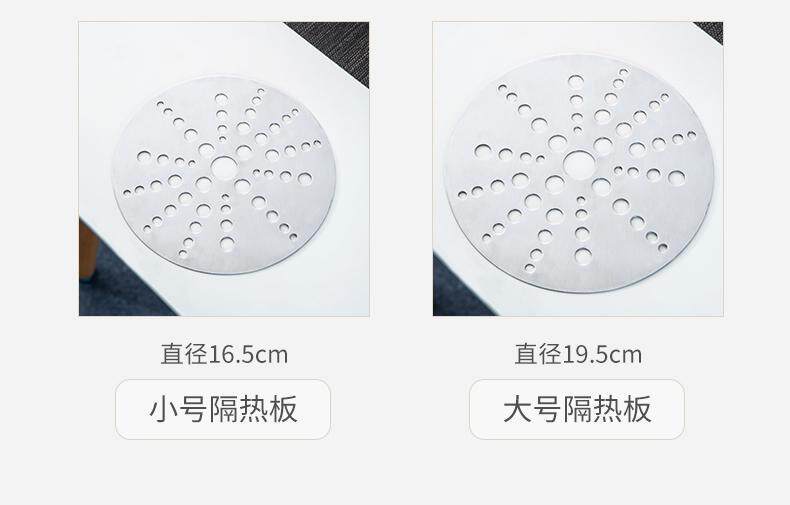Select the 小号隔热板 option button

pos(223,409)
